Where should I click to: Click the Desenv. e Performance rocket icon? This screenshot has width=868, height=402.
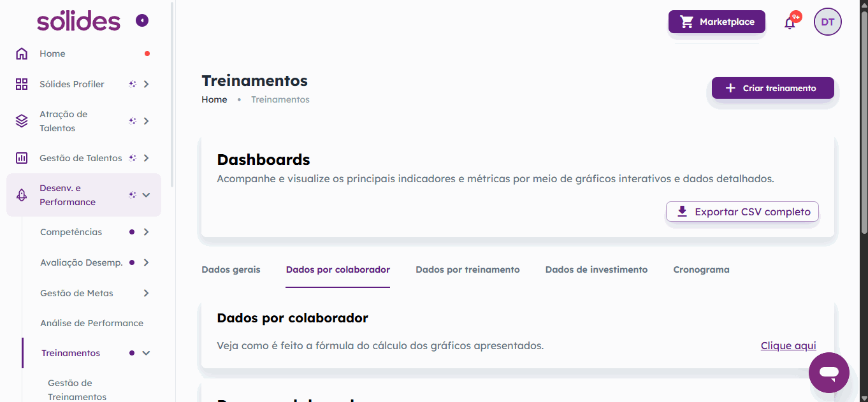click(22, 195)
